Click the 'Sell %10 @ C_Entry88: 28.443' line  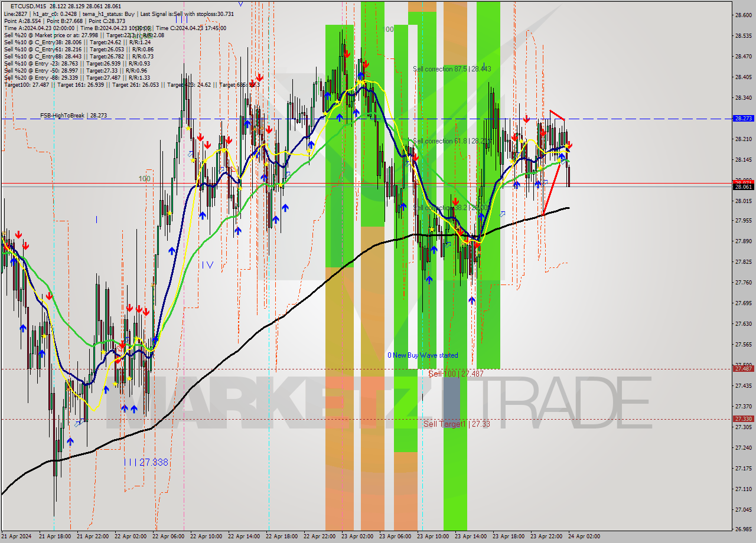[80, 56]
